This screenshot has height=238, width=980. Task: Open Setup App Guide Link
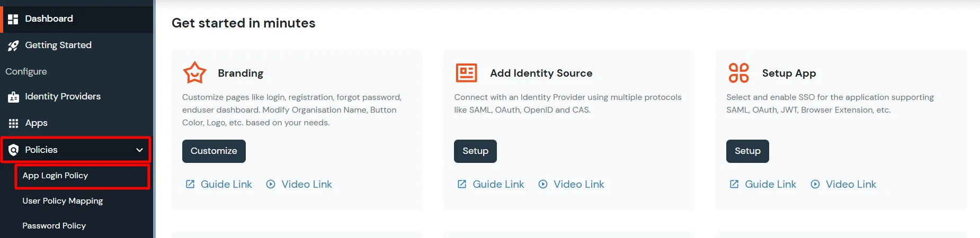771,184
